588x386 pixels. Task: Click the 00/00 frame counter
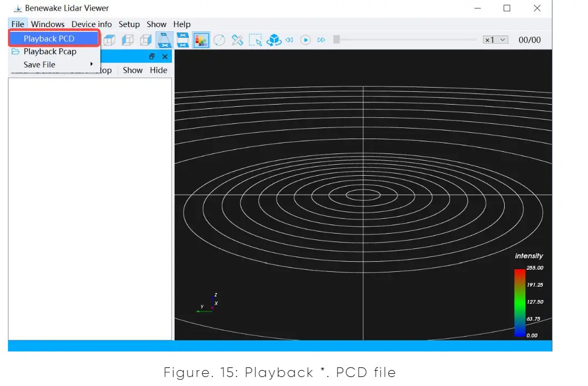(530, 40)
